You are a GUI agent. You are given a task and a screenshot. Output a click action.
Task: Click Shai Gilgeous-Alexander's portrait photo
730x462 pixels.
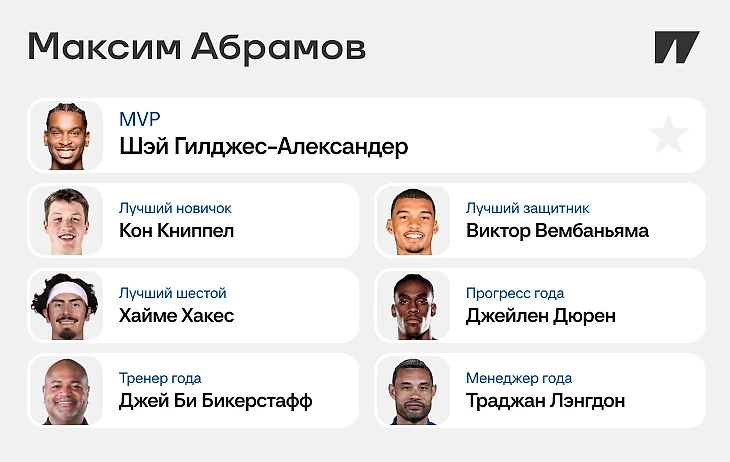click(67, 136)
